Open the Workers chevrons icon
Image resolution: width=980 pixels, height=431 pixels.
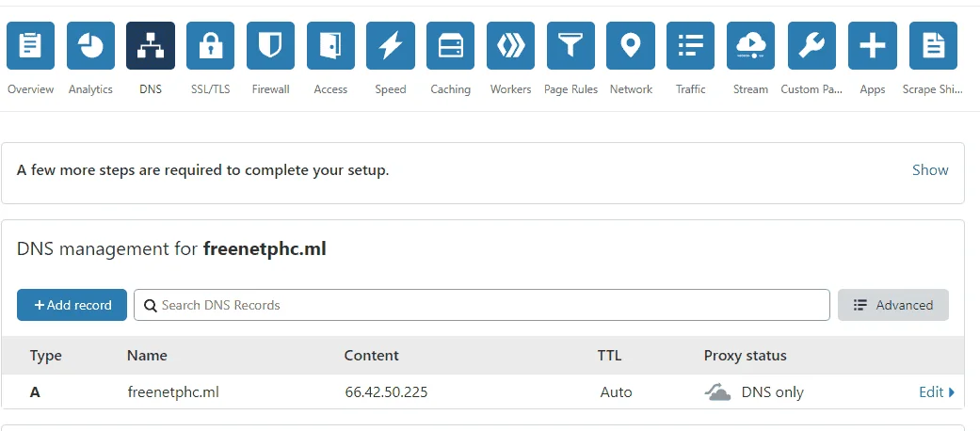click(510, 45)
